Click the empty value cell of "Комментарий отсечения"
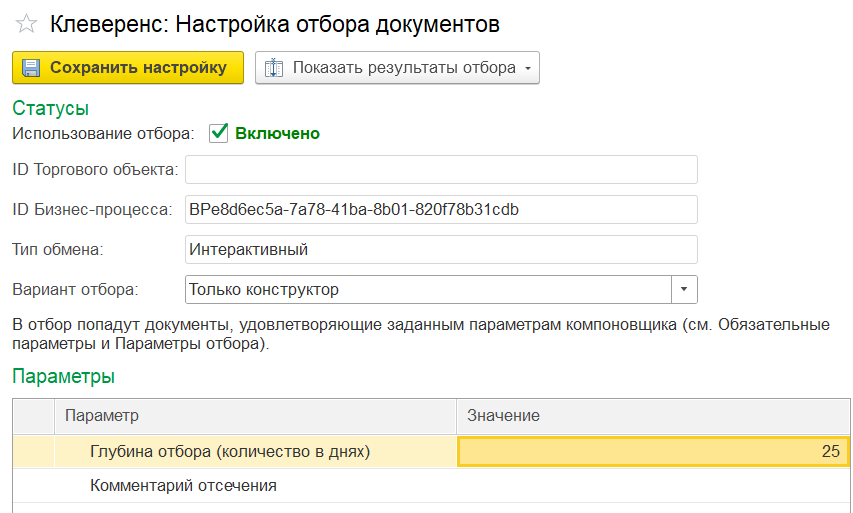 click(x=653, y=485)
